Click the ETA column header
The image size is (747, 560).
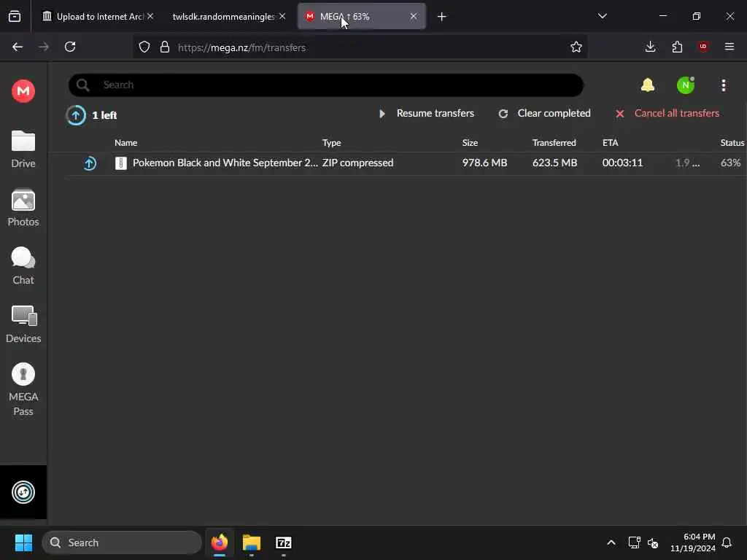[x=611, y=142]
